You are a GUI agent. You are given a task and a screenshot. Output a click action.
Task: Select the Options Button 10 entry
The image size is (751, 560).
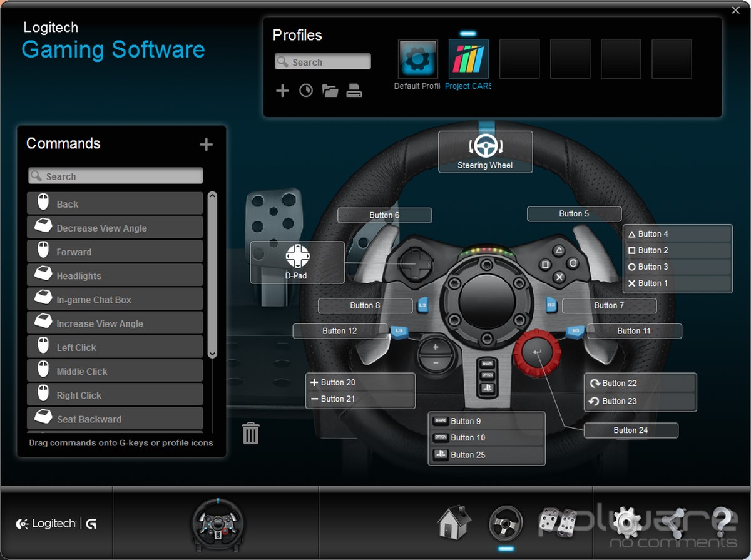[x=486, y=438]
